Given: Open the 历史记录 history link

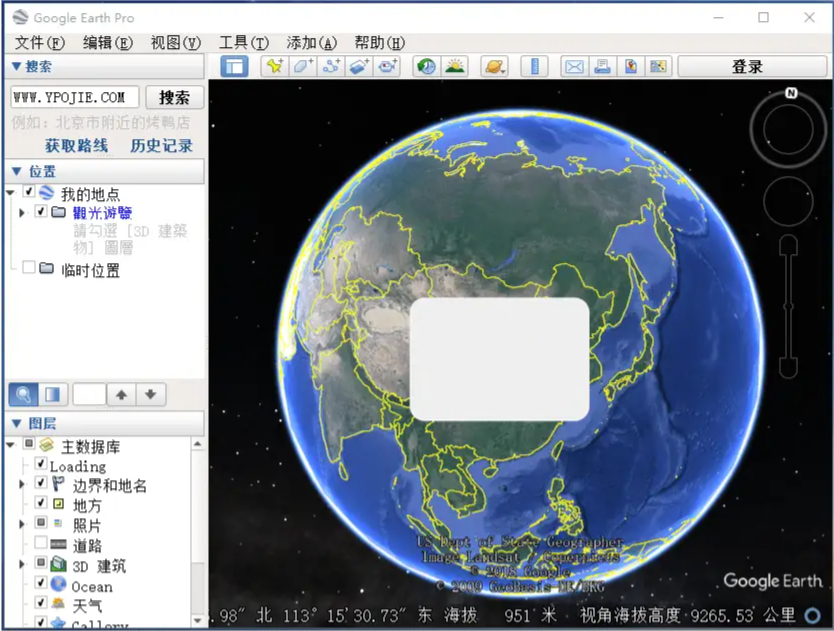Looking at the screenshot, I should [162, 145].
